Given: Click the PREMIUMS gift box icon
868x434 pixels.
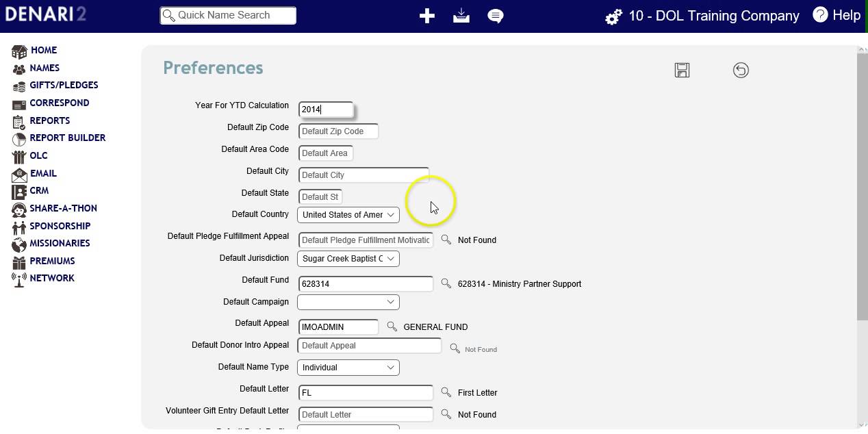Looking at the screenshot, I should (19, 262).
